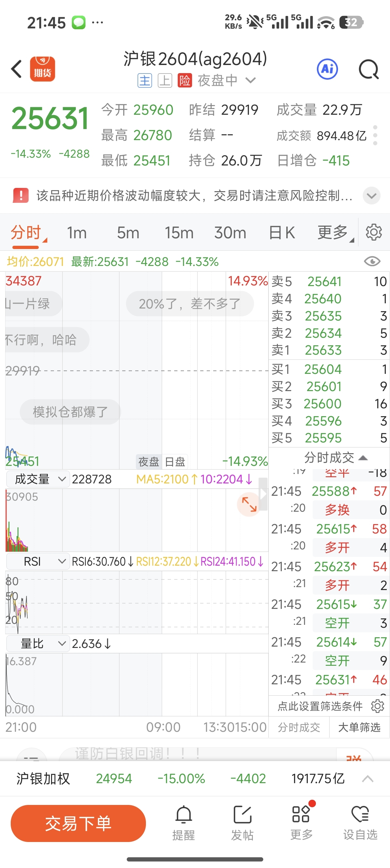Screen dimensions: 390x868
Task: Tap the back arrow icon
Action: (x=17, y=69)
